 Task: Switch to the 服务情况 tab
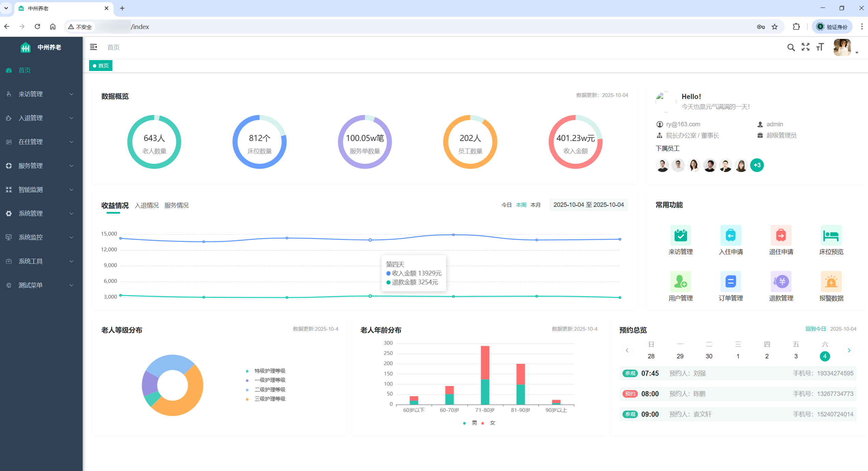tap(176, 205)
